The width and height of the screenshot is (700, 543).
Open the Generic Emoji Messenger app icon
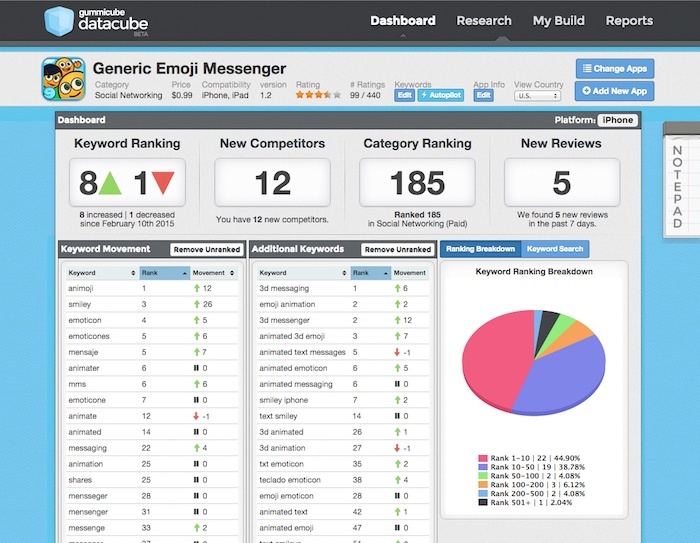pos(63,79)
